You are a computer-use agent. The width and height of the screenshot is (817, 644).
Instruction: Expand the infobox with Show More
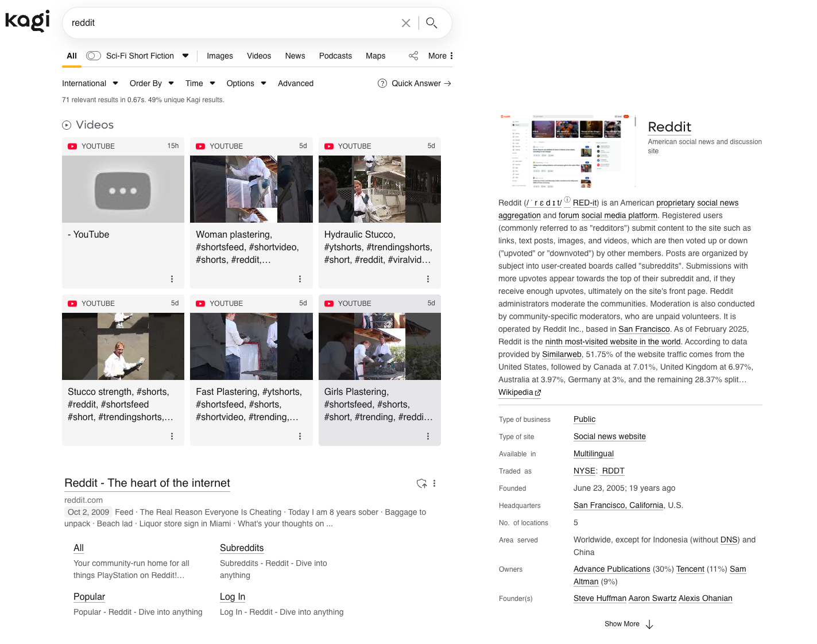628,624
